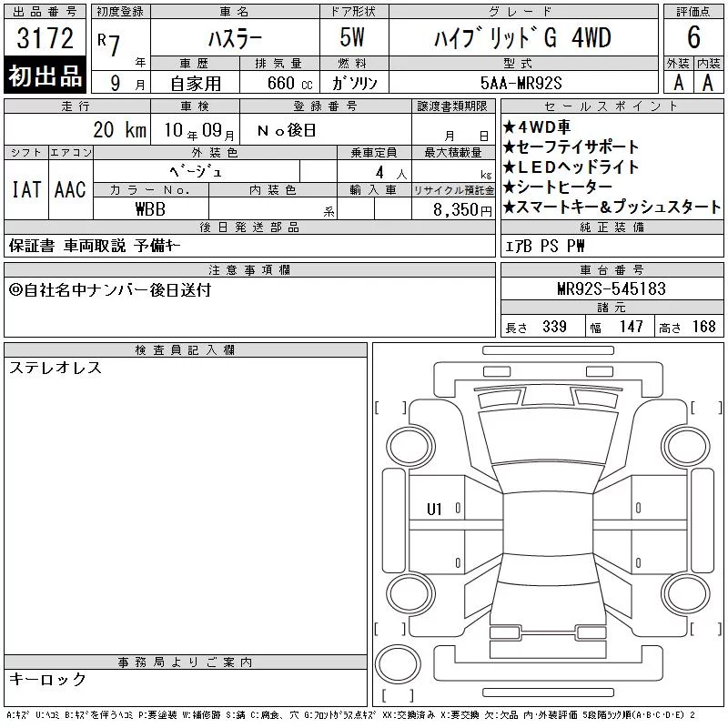The width and height of the screenshot is (728, 728).
Task: Click the シートヒーター sales point line
Action: point(558,187)
